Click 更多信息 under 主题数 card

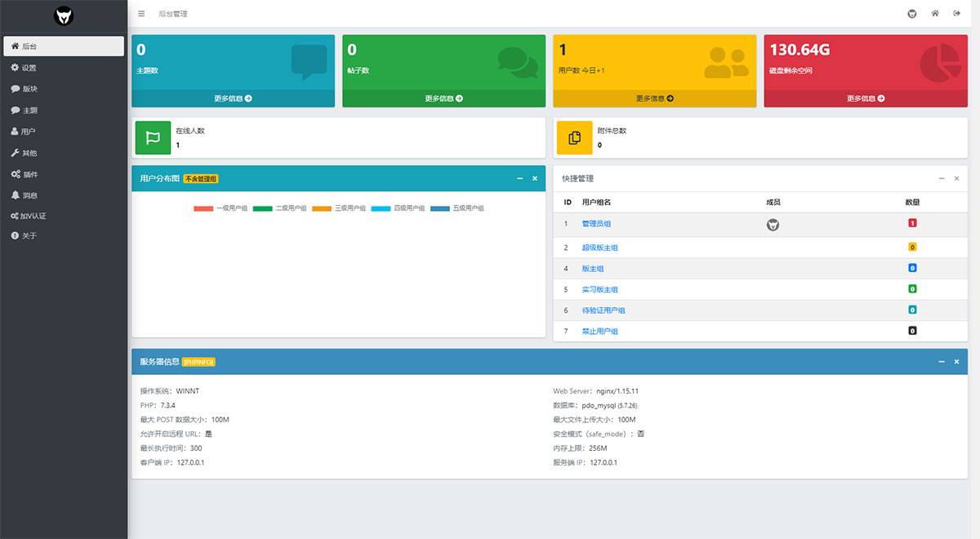tap(233, 98)
